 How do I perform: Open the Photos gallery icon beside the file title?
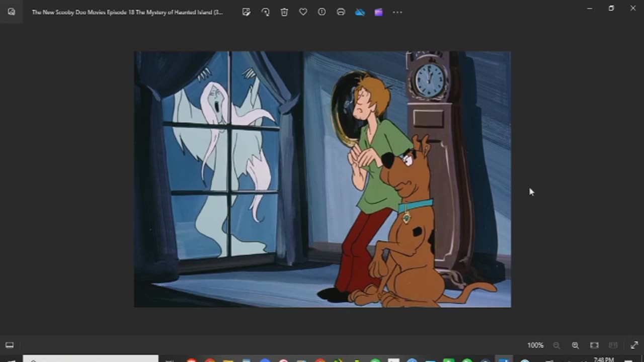point(11,12)
